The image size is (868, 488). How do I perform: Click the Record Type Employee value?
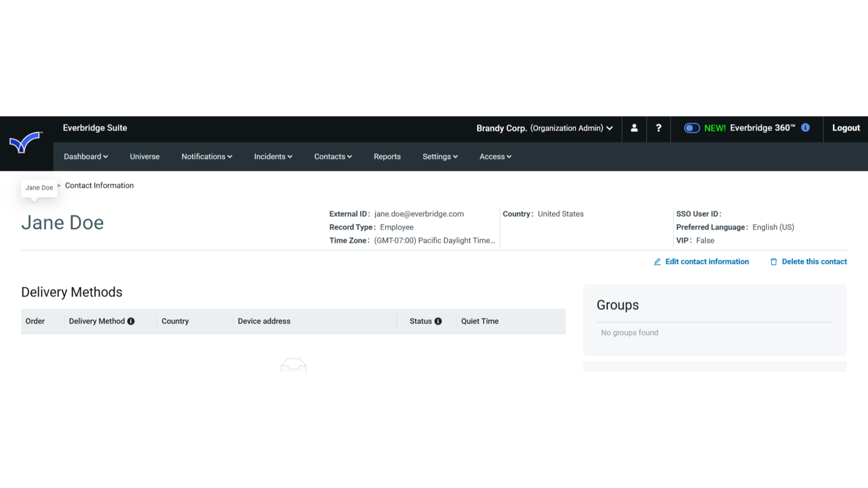tap(396, 227)
